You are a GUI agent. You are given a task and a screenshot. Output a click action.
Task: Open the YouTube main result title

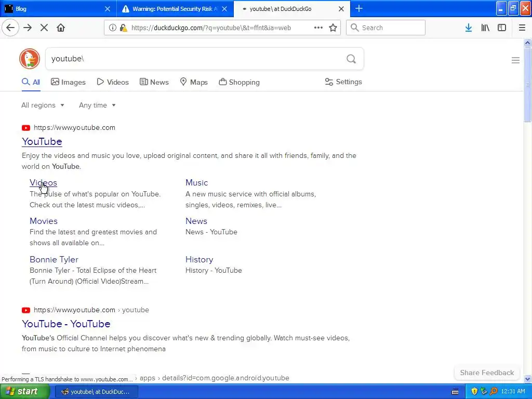click(42, 141)
